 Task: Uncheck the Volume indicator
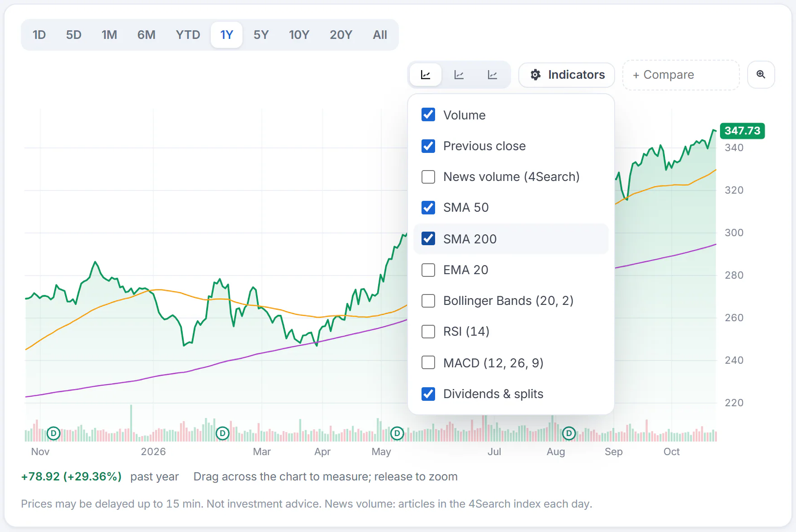[428, 115]
